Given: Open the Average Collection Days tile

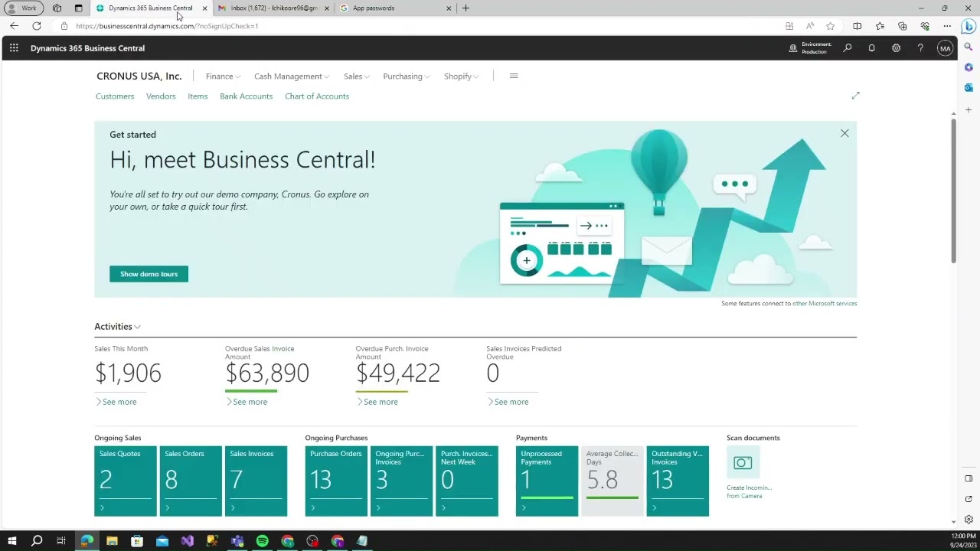Looking at the screenshot, I should (612, 481).
